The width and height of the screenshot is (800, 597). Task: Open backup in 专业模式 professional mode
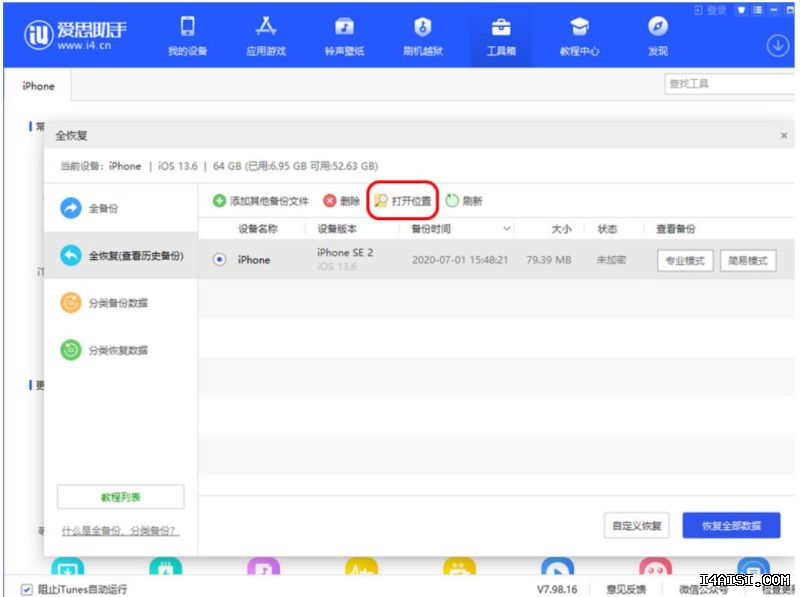(685, 261)
